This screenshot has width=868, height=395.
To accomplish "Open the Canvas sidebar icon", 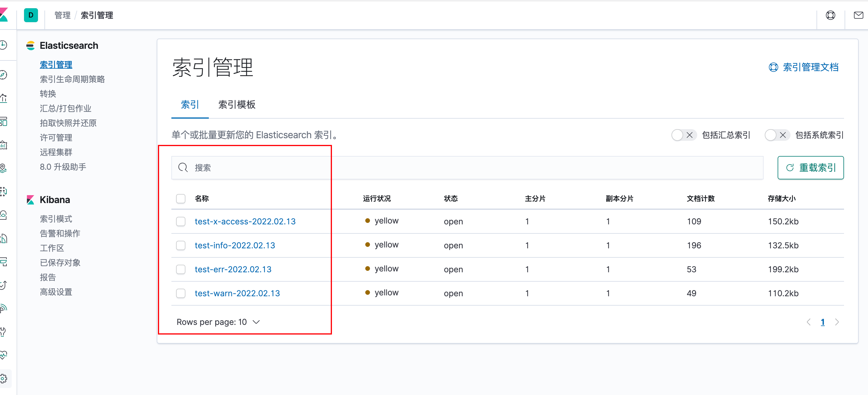I will 4,145.
